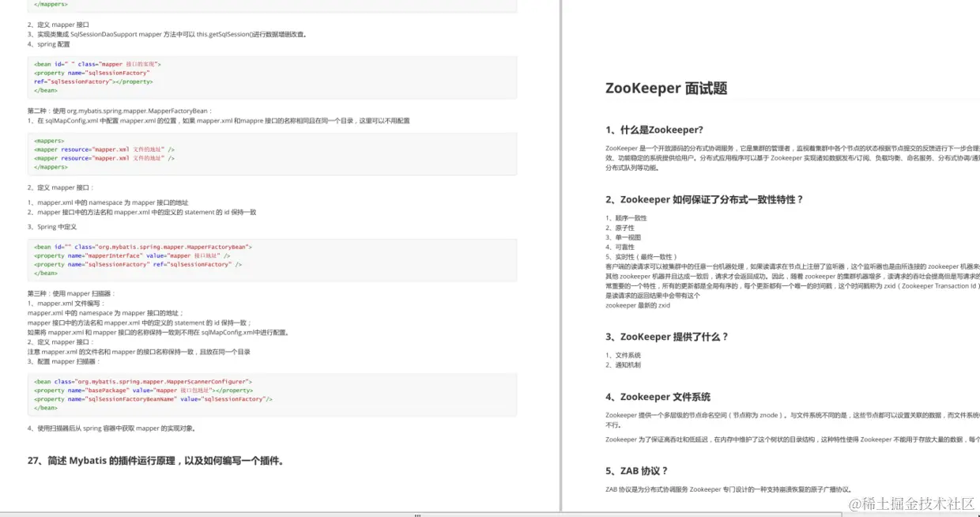
Task: Click line "注意 mapper.xml 的文件名和 mapper 的接口名称保持一致"
Action: click(x=139, y=352)
